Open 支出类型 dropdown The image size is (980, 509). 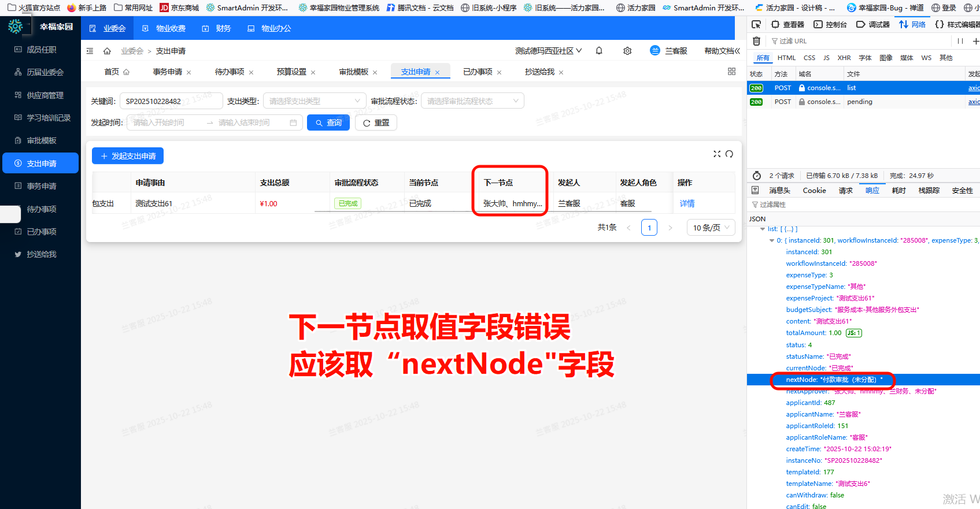point(315,101)
